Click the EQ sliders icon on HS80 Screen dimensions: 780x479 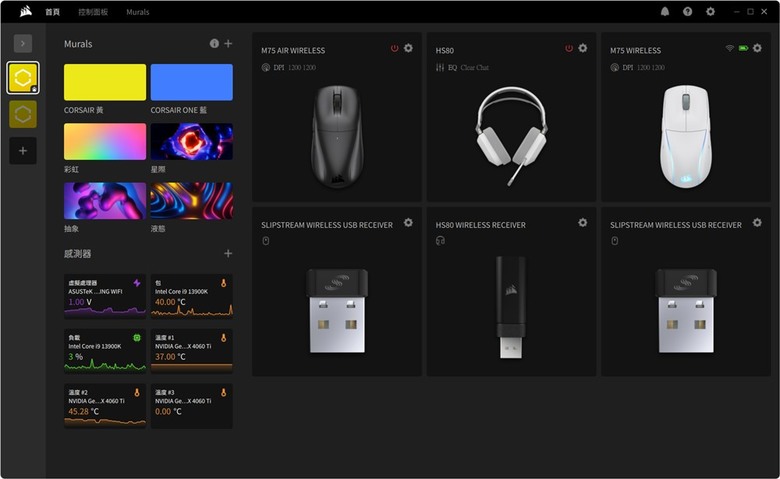click(x=440, y=67)
